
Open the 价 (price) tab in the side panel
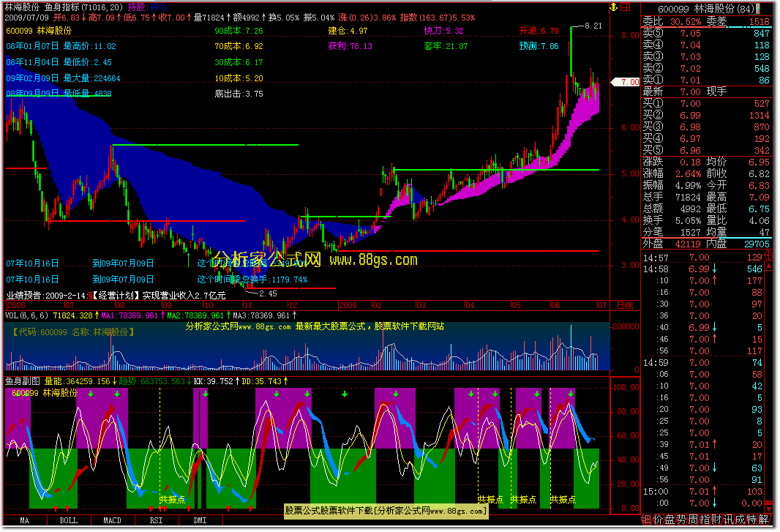coord(658,520)
